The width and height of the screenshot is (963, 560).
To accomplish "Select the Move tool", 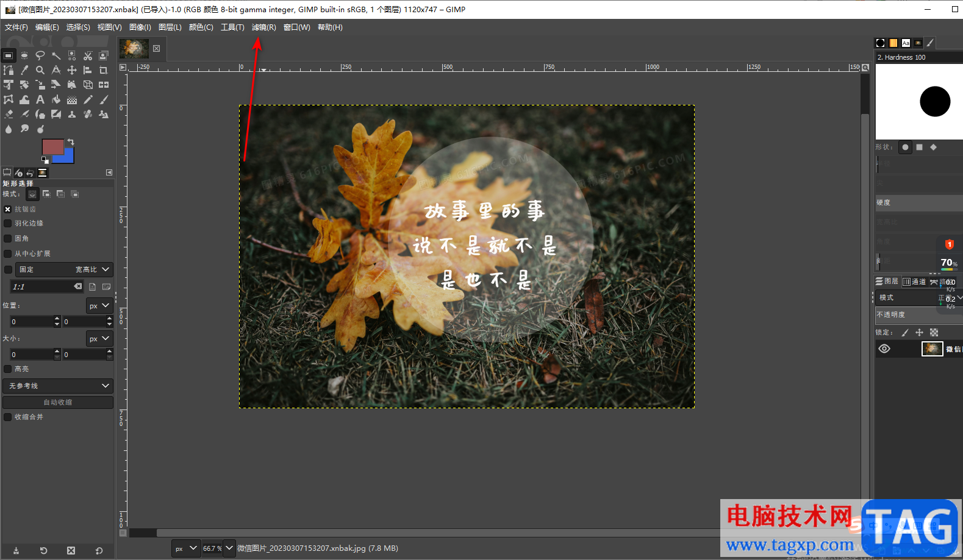I will tap(72, 70).
